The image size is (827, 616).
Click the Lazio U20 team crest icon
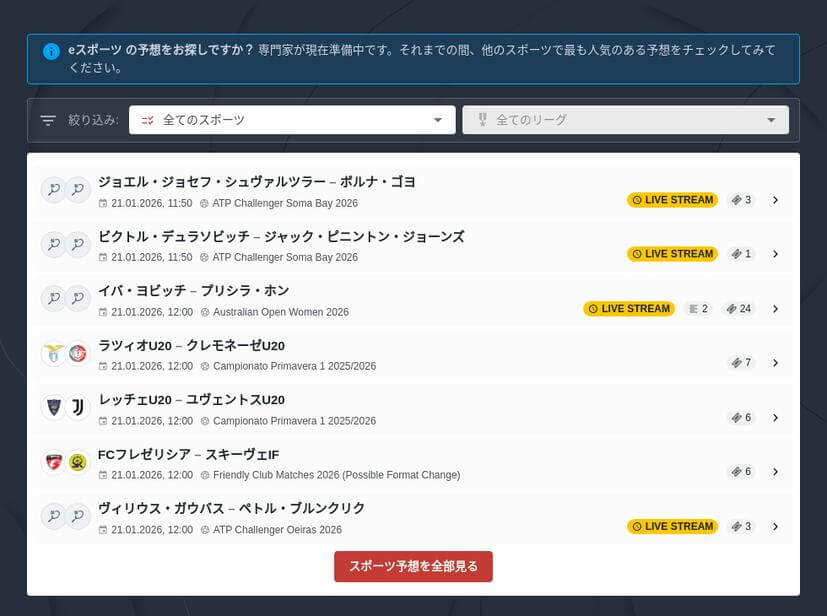click(53, 352)
